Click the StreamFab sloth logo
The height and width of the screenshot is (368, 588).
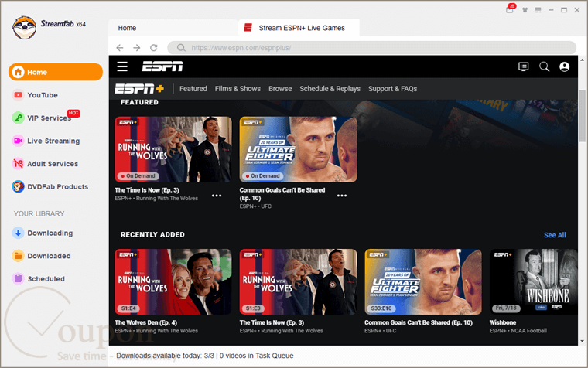25,27
